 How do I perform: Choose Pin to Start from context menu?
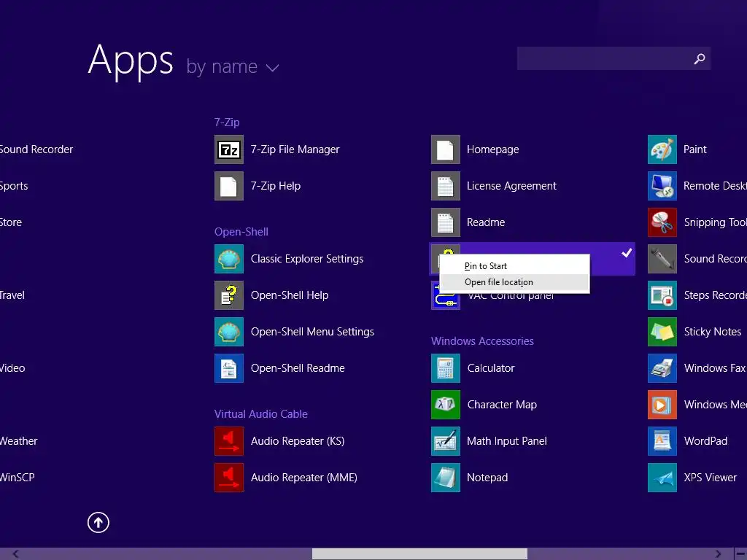coord(514,266)
